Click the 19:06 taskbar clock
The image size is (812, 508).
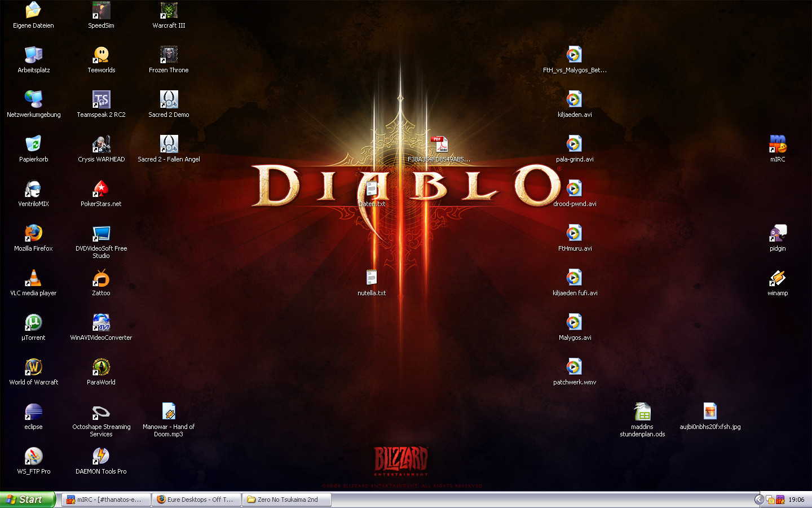796,500
